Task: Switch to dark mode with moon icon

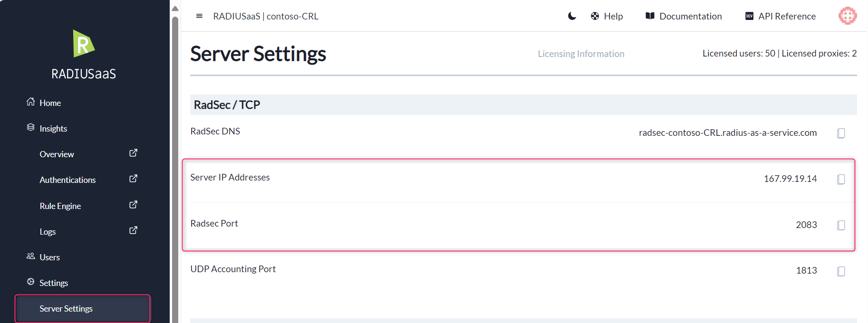Action: pyautogui.click(x=572, y=16)
